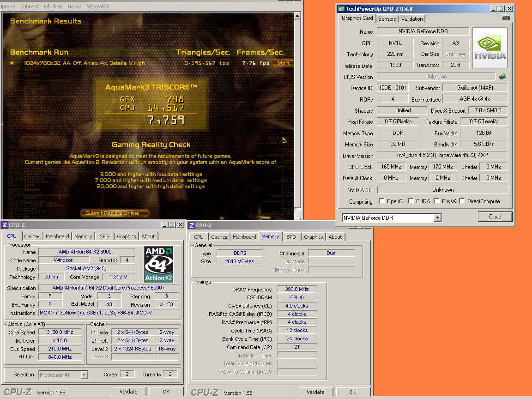Viewport: 532px width, 399px height.
Task: Minimize the GPU-Z window
Action: tap(494, 9)
